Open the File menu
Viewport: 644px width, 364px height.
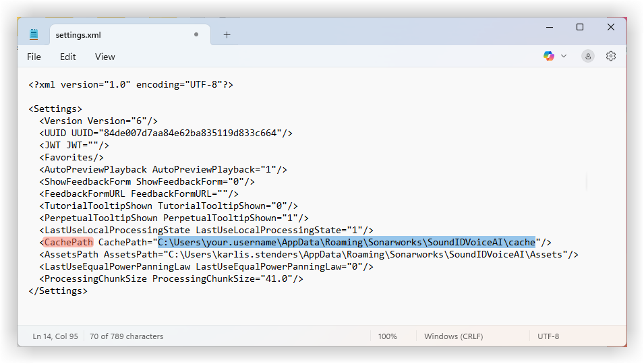pyautogui.click(x=34, y=57)
